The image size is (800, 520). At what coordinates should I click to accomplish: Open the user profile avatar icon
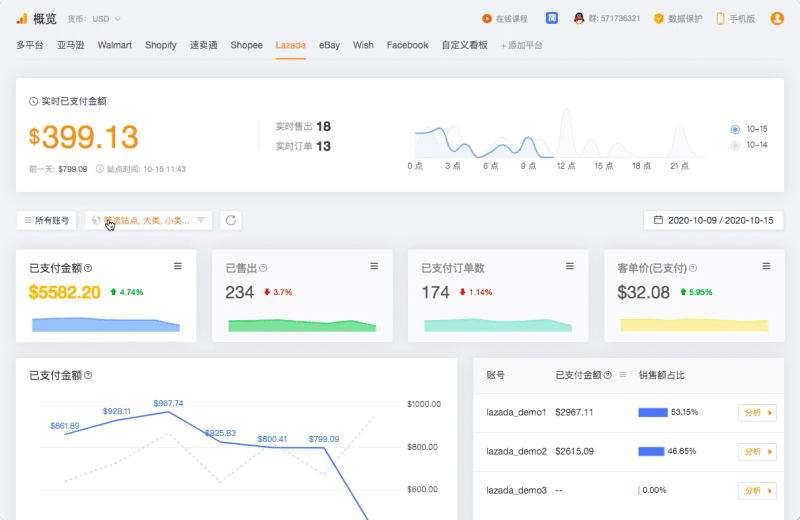click(x=777, y=18)
